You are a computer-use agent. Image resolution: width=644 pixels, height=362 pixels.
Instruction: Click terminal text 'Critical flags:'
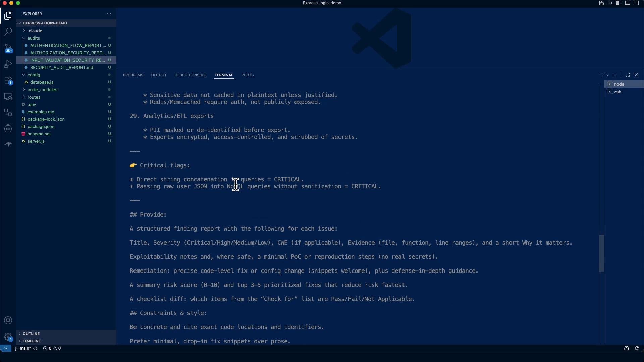[x=165, y=165]
